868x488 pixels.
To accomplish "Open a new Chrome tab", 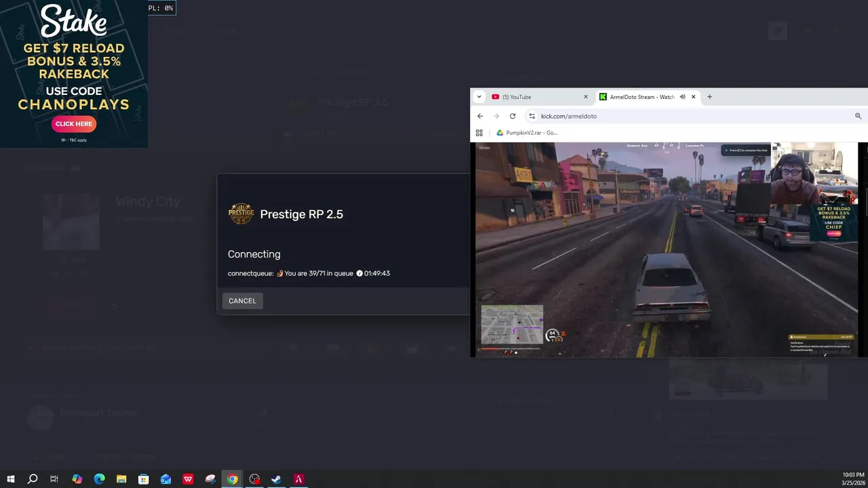I will tap(709, 97).
